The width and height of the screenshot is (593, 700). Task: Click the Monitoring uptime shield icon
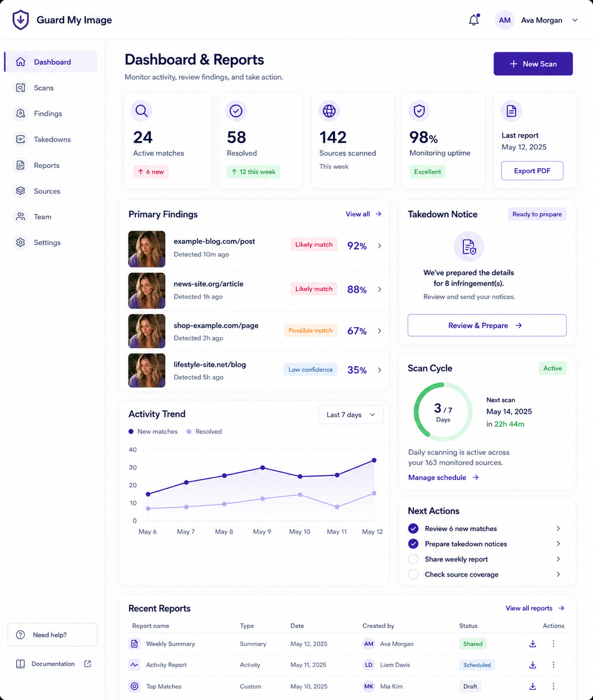(x=419, y=110)
